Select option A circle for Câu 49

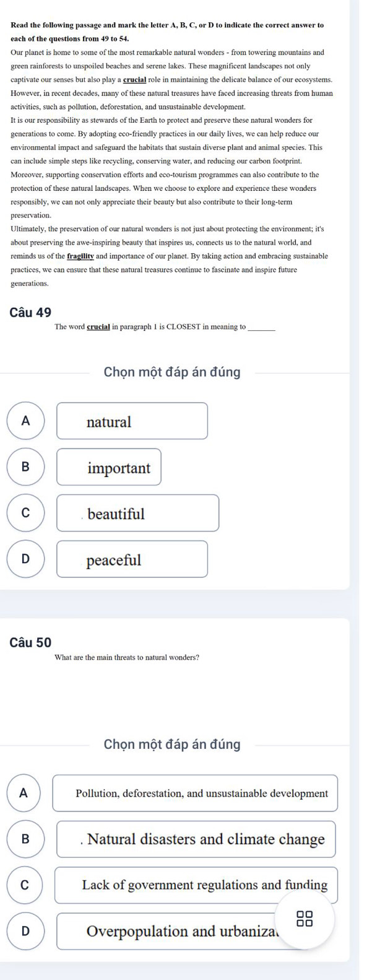25,421
